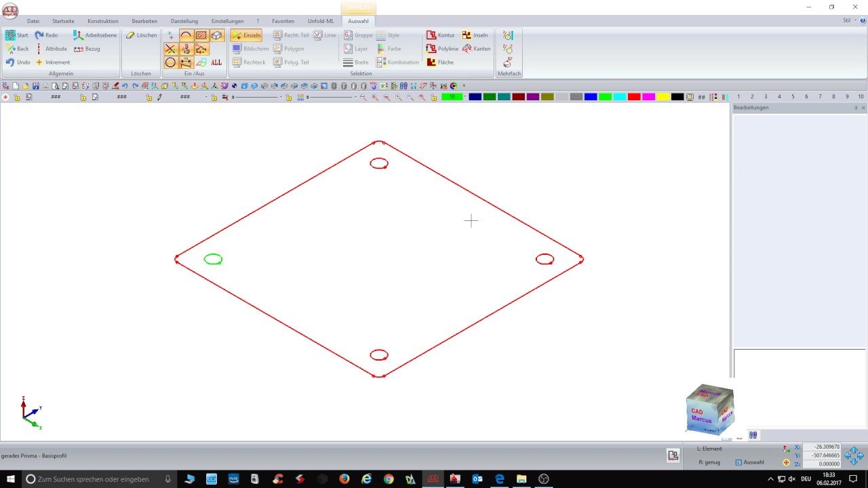This screenshot has width=868, height=488.
Task: Toggle the arc element filter
Action: pyautogui.click(x=186, y=35)
